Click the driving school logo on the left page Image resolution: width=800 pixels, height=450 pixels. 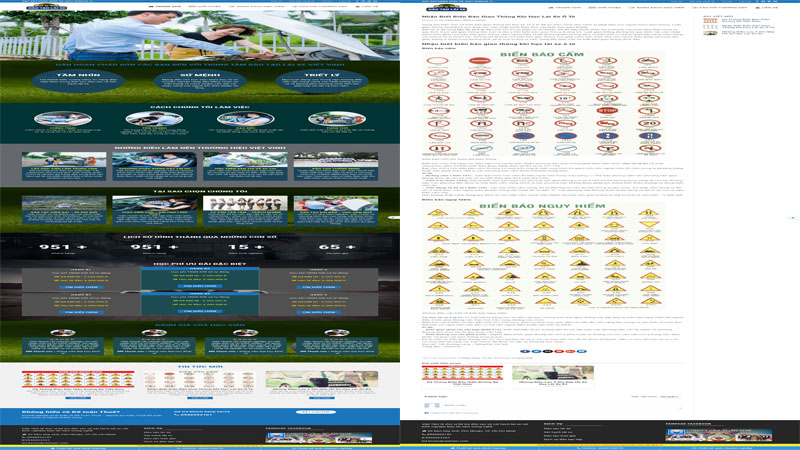46,7
